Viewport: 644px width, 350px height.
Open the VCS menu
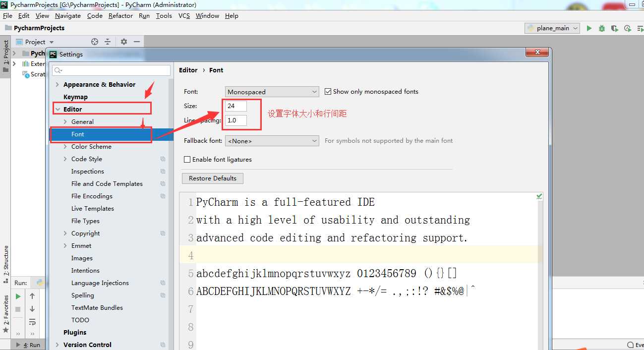[x=184, y=16]
